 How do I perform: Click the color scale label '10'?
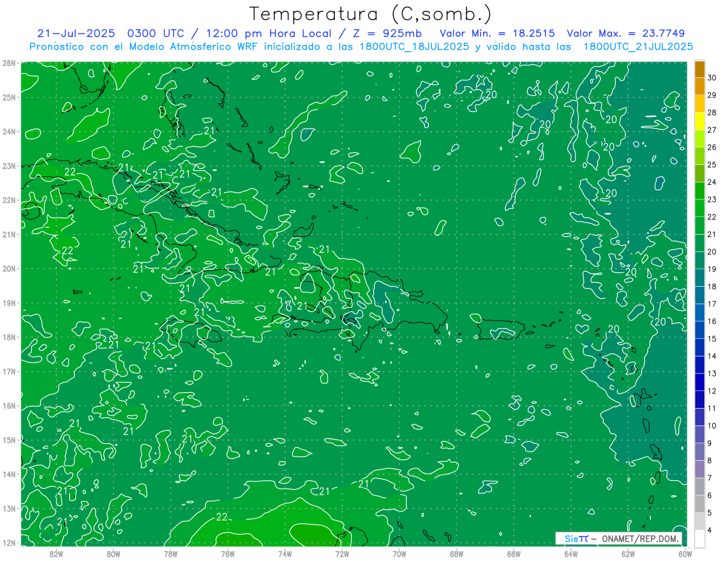(x=712, y=426)
